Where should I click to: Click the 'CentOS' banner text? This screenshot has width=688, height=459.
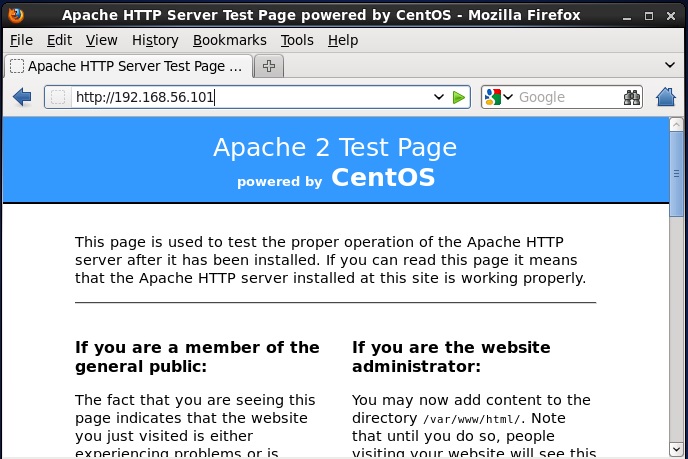click(383, 178)
